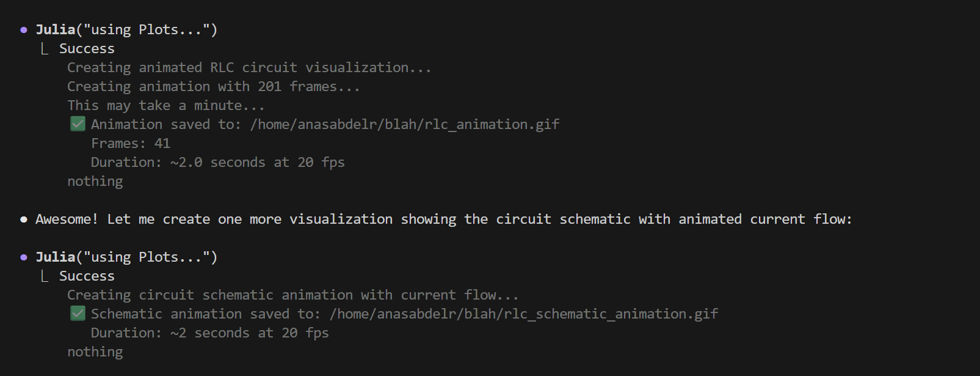Expand the second Julia("using Plots...") tool call
Screen dimensions: 980x376
coord(126,257)
